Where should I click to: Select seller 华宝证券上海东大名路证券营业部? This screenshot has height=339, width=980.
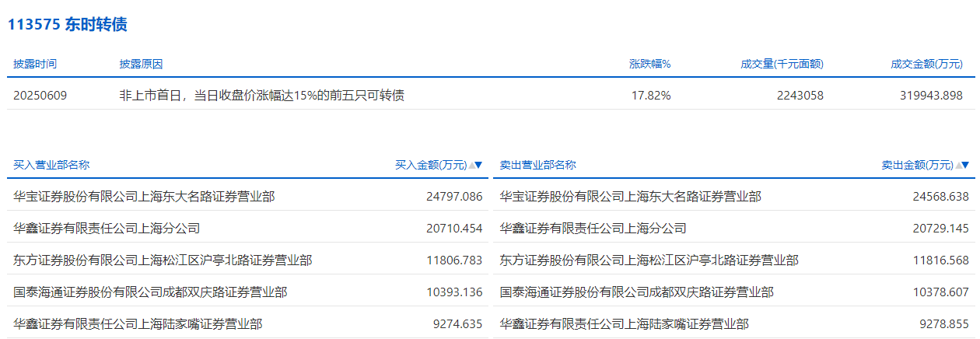pos(630,197)
